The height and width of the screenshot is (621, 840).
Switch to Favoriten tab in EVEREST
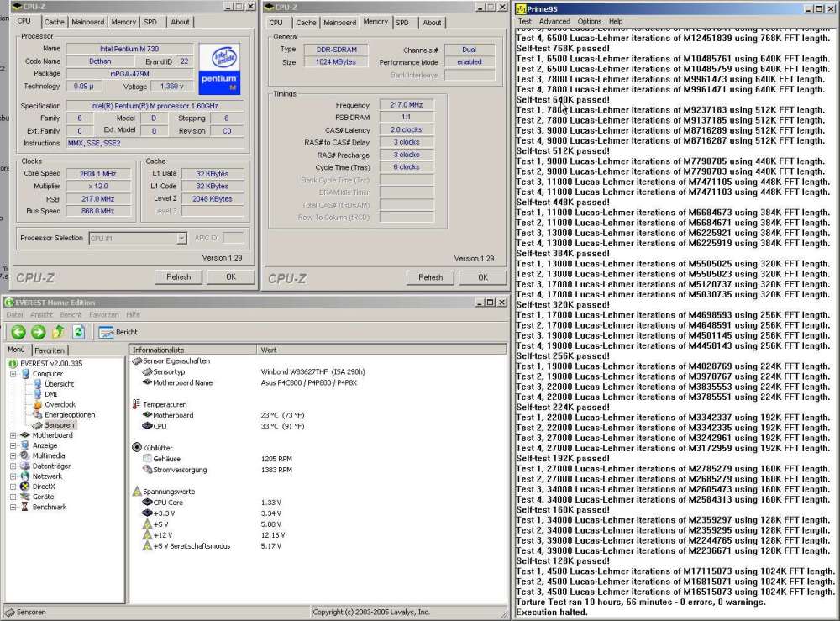pos(50,350)
